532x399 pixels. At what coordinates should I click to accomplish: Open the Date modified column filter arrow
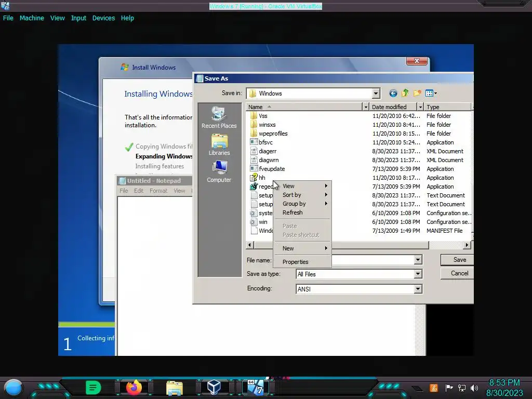click(420, 107)
